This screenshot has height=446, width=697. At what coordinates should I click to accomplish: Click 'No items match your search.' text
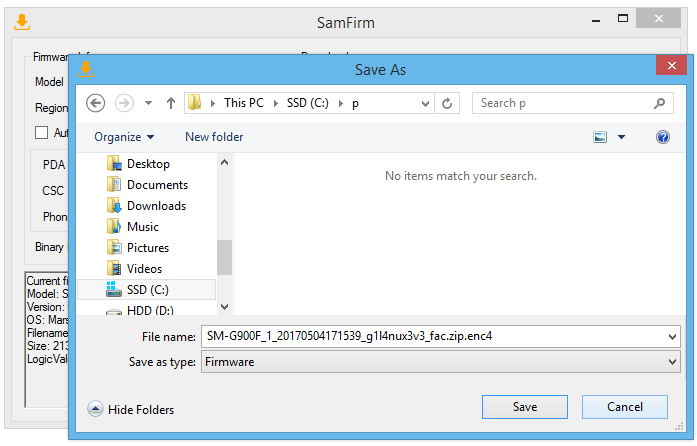461,176
